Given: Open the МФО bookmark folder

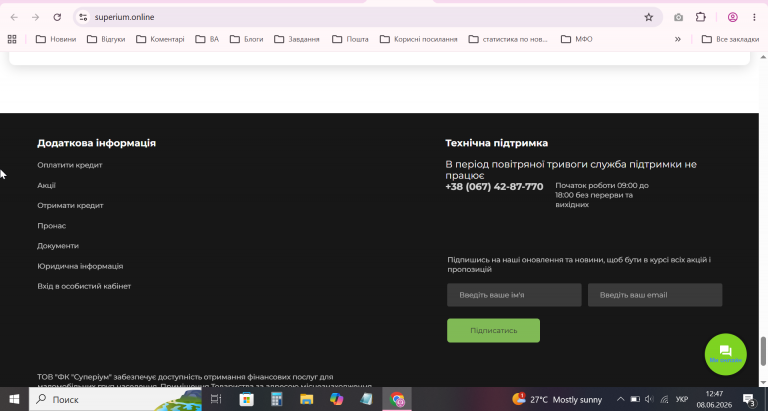Looking at the screenshot, I should [x=576, y=39].
